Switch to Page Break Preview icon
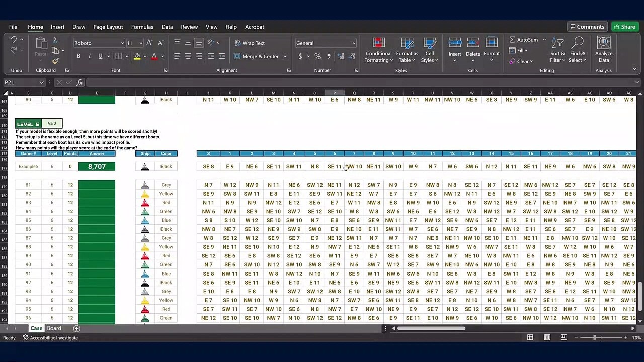Screen dimensions: 644x362 (x=563, y=337)
